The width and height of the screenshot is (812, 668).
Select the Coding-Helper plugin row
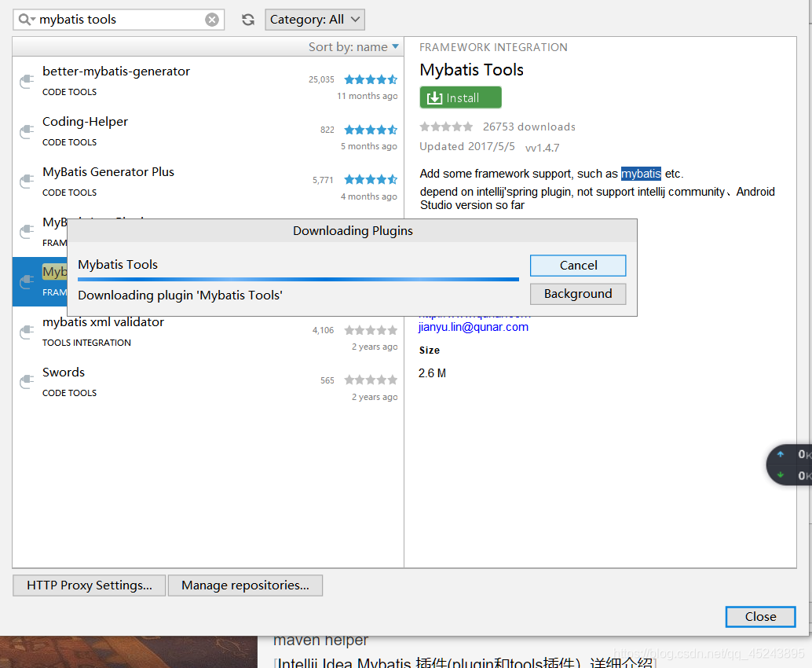pos(208,132)
